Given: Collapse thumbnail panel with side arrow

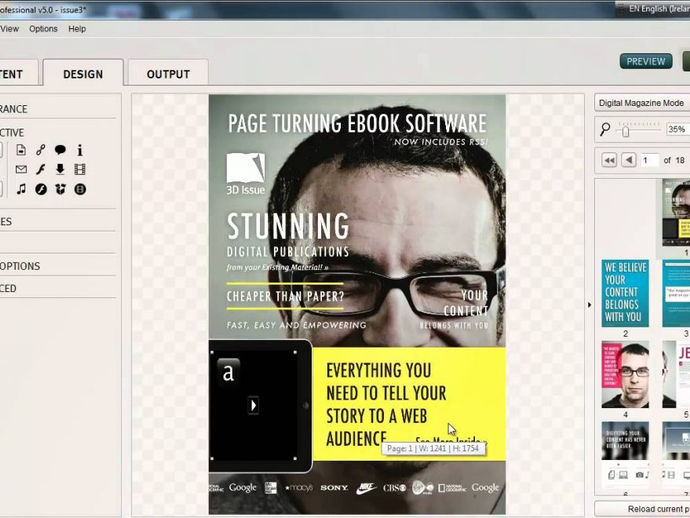Looking at the screenshot, I should pyautogui.click(x=589, y=305).
